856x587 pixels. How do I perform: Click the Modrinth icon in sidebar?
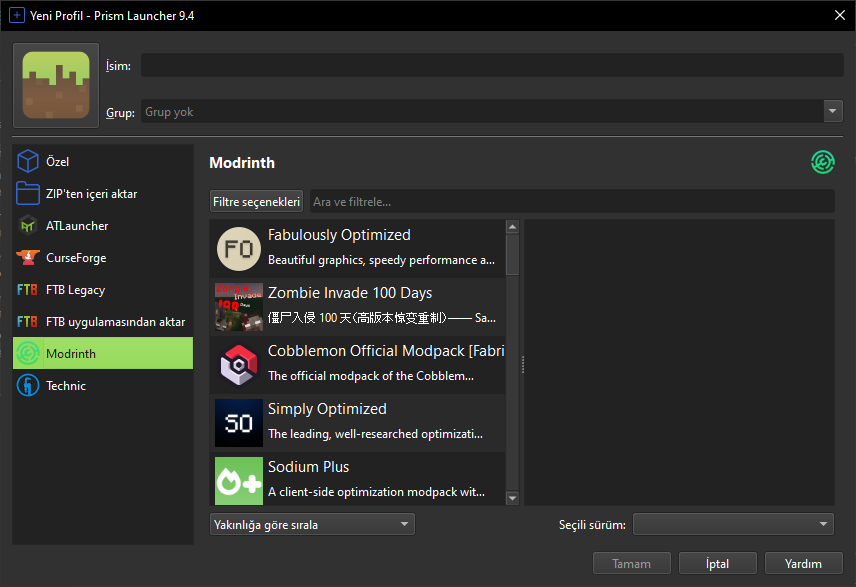27,353
